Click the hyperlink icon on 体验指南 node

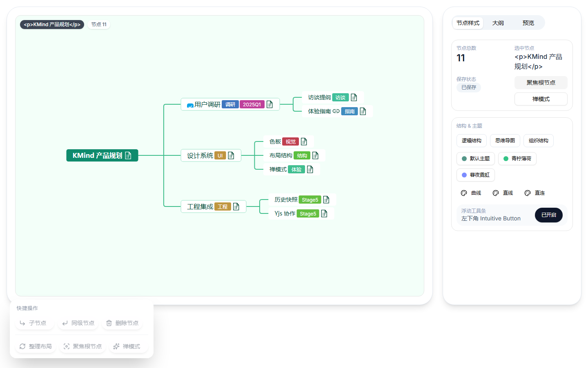pyautogui.click(x=336, y=111)
